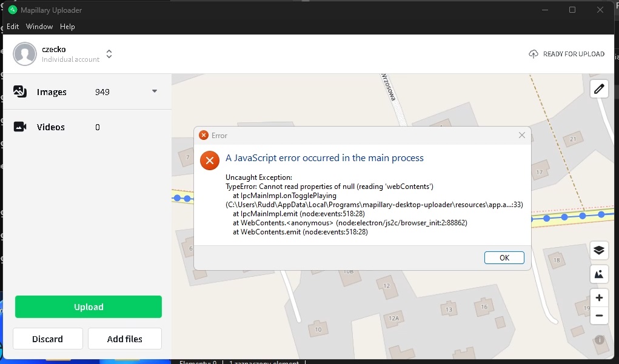Click building number 18 on the map
619x364 pixels.
pyautogui.click(x=557, y=260)
